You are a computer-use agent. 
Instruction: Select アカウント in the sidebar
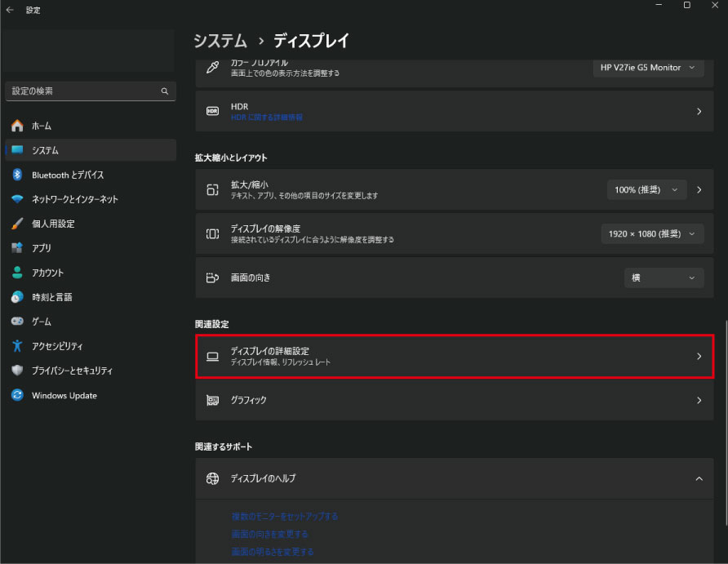click(47, 273)
